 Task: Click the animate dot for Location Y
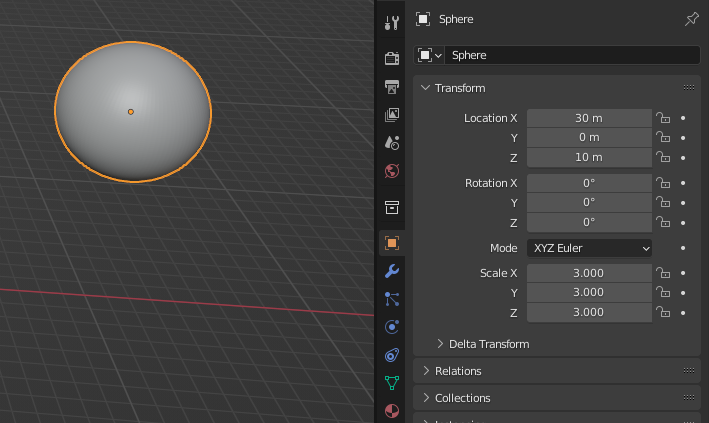pos(683,138)
